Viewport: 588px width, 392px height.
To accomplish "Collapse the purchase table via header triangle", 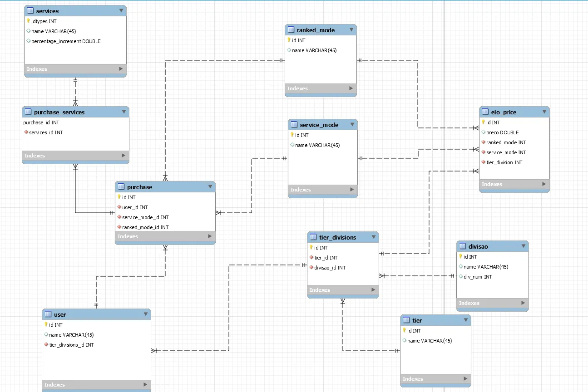I will click(210, 186).
